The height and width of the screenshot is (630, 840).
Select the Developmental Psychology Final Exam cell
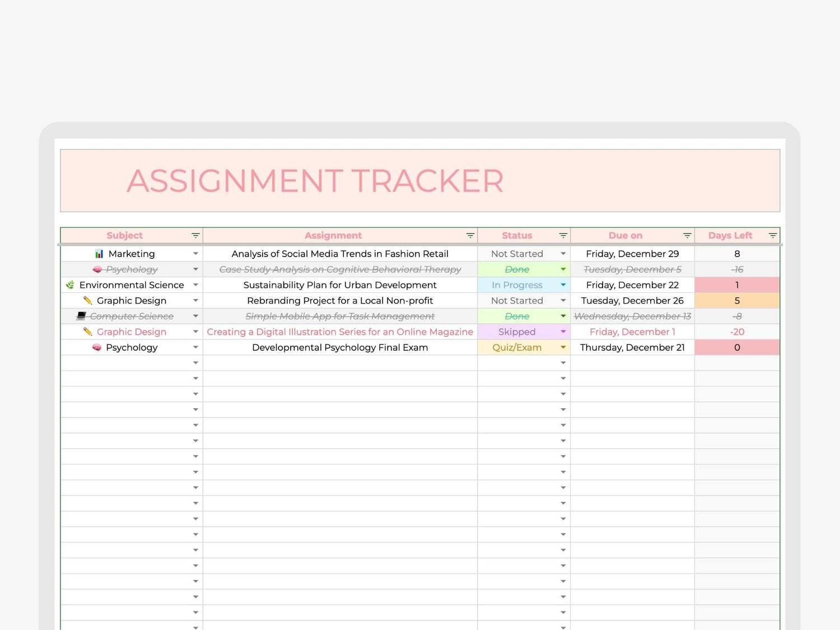(x=340, y=348)
